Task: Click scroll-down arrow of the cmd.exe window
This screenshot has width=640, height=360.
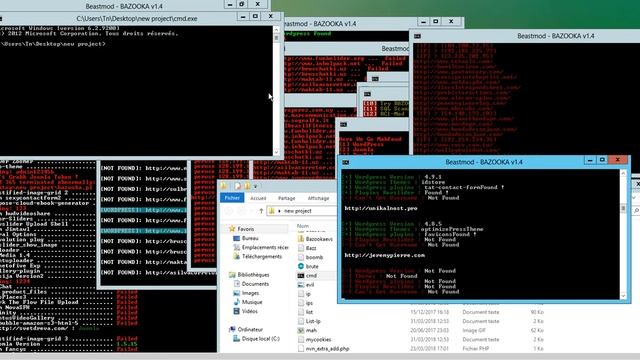Action: click(x=276, y=152)
